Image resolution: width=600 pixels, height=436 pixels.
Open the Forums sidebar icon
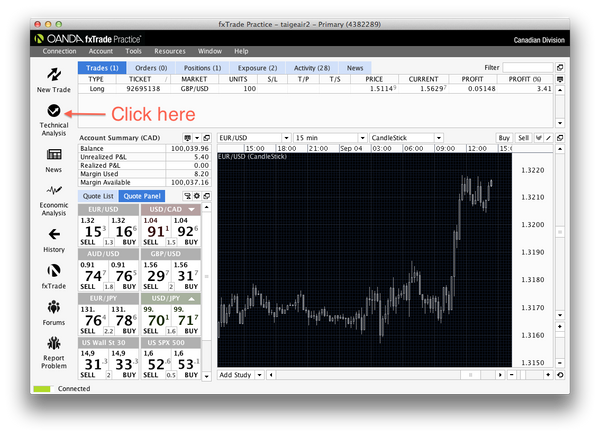pos(53,311)
